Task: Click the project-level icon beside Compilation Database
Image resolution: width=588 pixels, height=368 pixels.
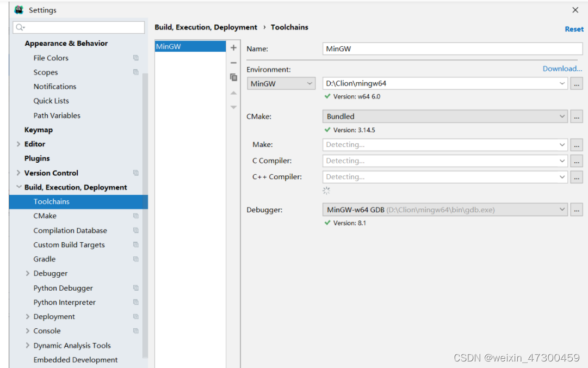Action: (136, 230)
